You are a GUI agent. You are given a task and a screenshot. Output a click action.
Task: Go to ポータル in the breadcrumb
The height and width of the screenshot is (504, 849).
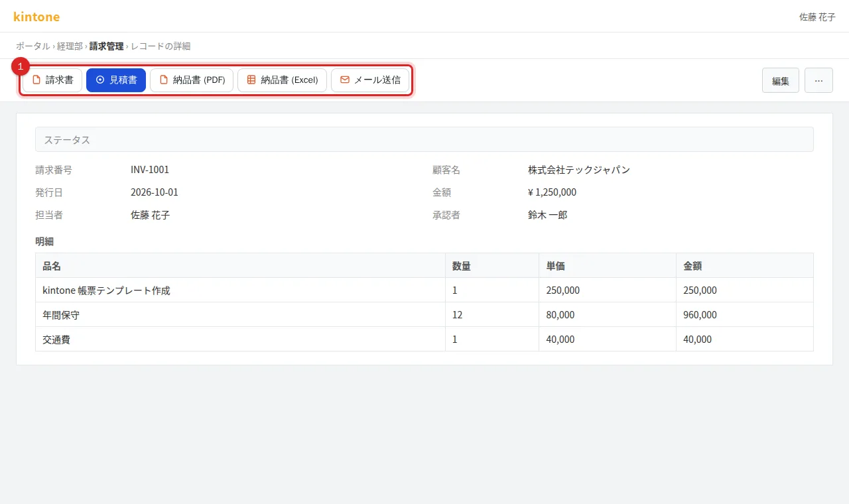click(33, 46)
